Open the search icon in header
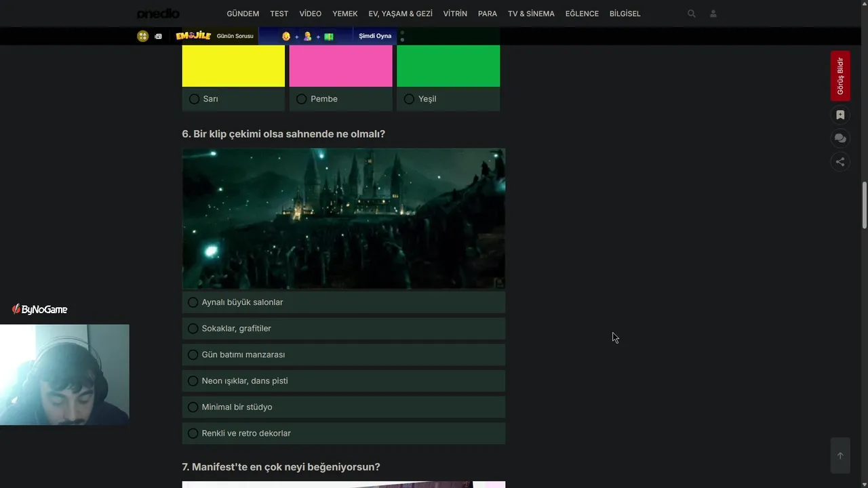Image resolution: width=868 pixels, height=488 pixels. 692,14
